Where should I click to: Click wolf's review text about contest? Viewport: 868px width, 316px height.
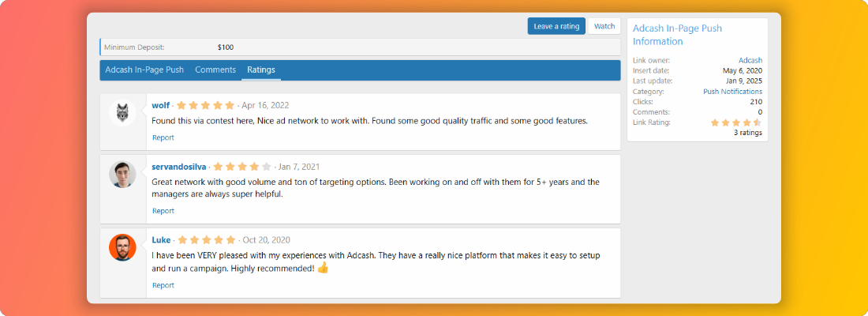(370, 120)
